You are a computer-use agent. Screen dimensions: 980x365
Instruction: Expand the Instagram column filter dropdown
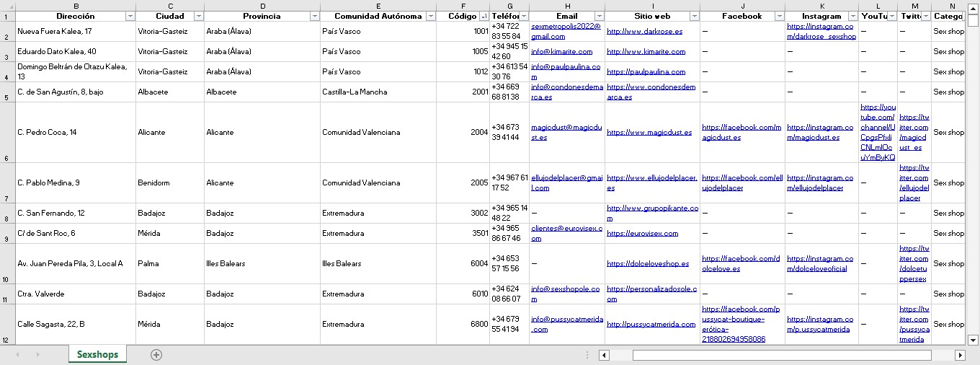click(852, 16)
